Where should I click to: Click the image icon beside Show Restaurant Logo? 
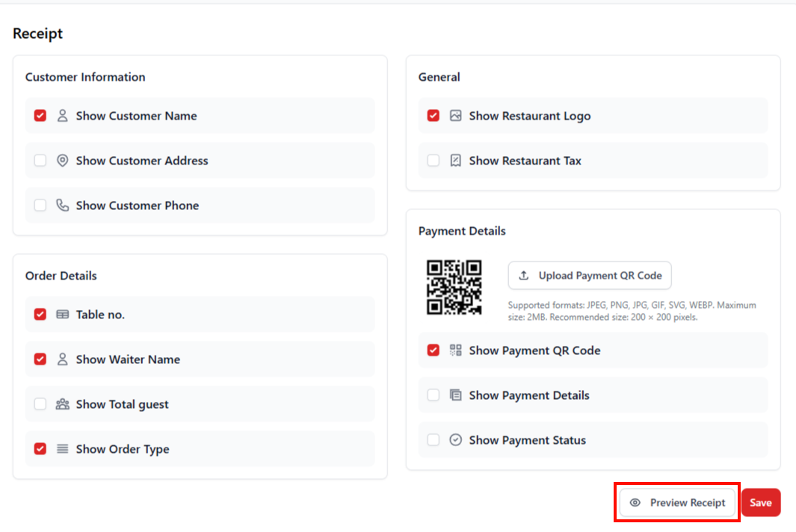click(456, 116)
